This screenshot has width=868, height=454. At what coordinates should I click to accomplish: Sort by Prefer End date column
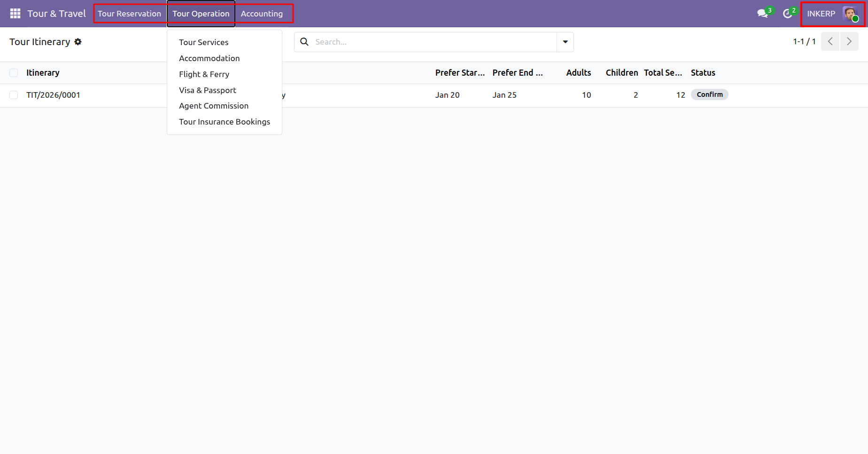tap(518, 73)
